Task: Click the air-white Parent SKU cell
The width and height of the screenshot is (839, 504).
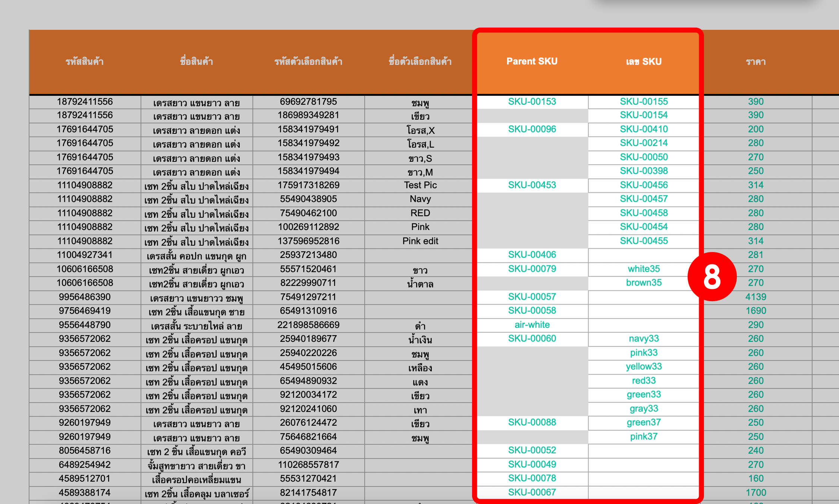Action: pyautogui.click(x=532, y=325)
